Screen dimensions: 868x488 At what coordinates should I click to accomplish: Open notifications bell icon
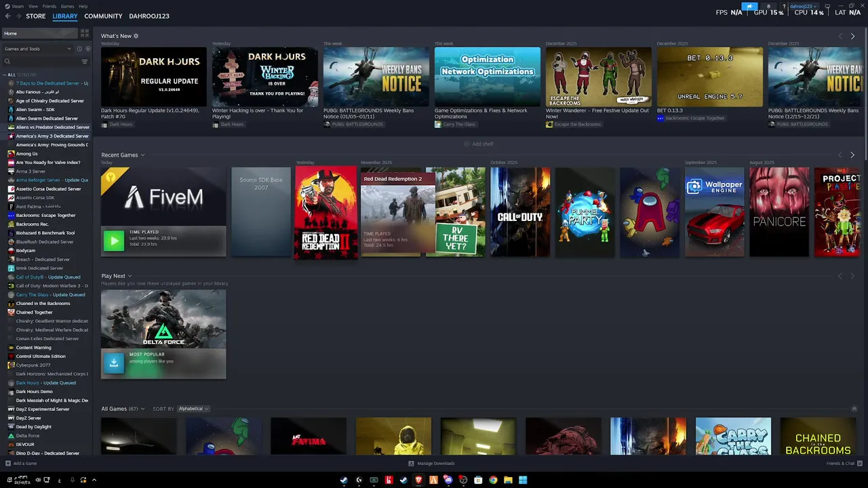(768, 6)
